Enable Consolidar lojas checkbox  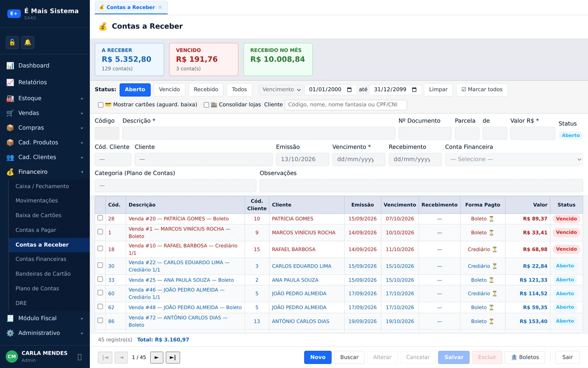tap(206, 105)
